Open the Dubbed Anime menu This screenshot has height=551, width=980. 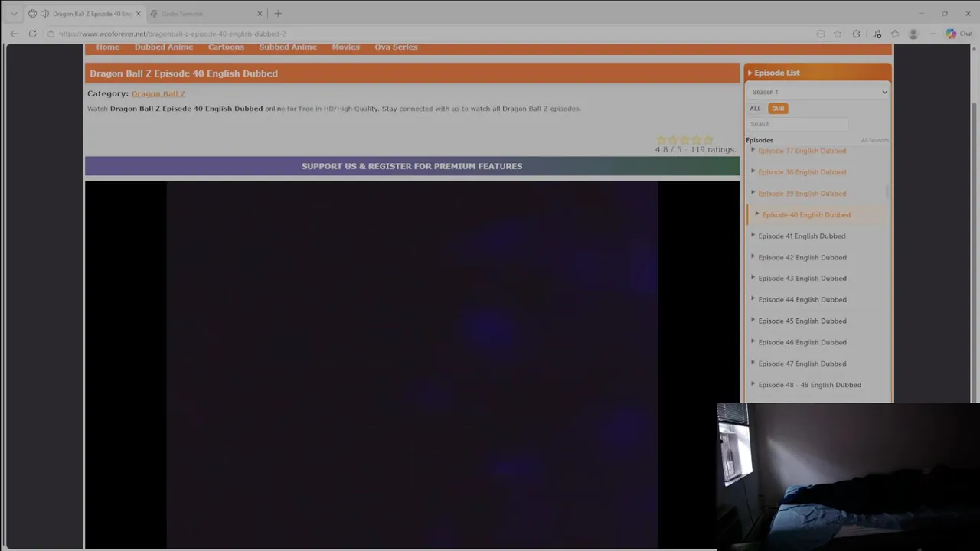164,47
